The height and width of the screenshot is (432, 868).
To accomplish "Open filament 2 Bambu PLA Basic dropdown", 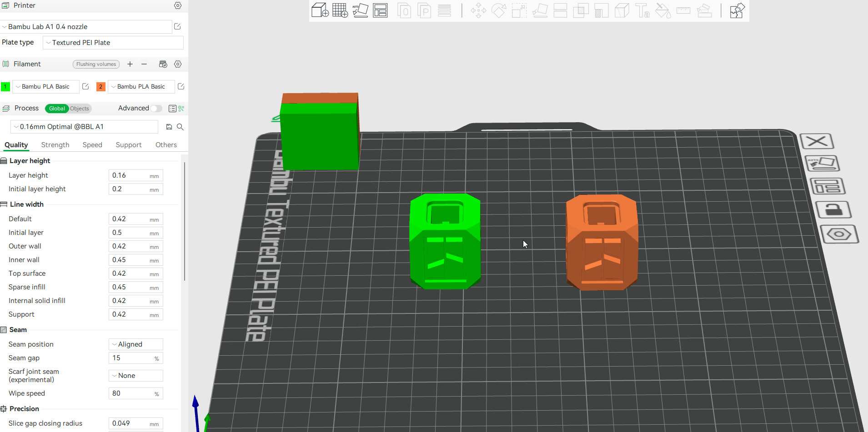I will point(141,86).
